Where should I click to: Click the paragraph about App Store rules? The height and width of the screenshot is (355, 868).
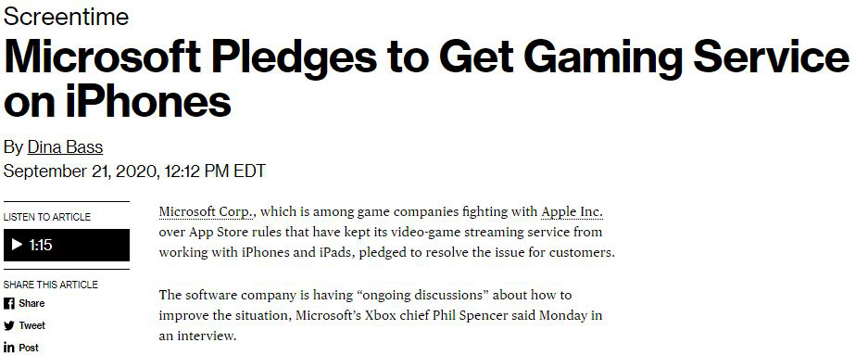tap(387, 232)
